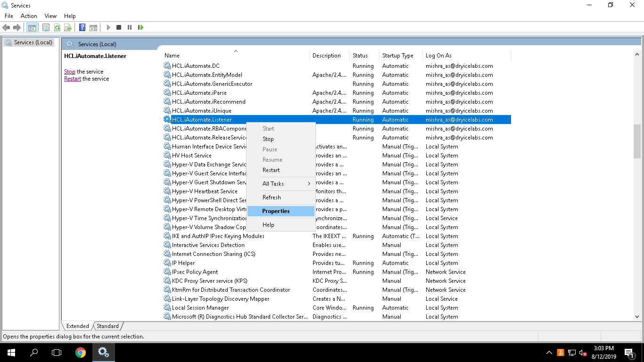Open the Action menu
Viewport: 644px width, 362px height.
pyautogui.click(x=29, y=16)
